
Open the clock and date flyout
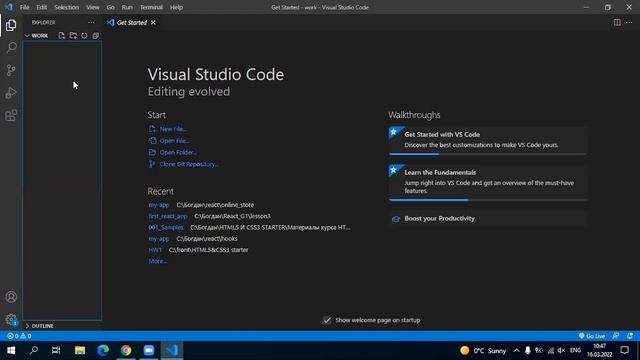click(x=600, y=350)
